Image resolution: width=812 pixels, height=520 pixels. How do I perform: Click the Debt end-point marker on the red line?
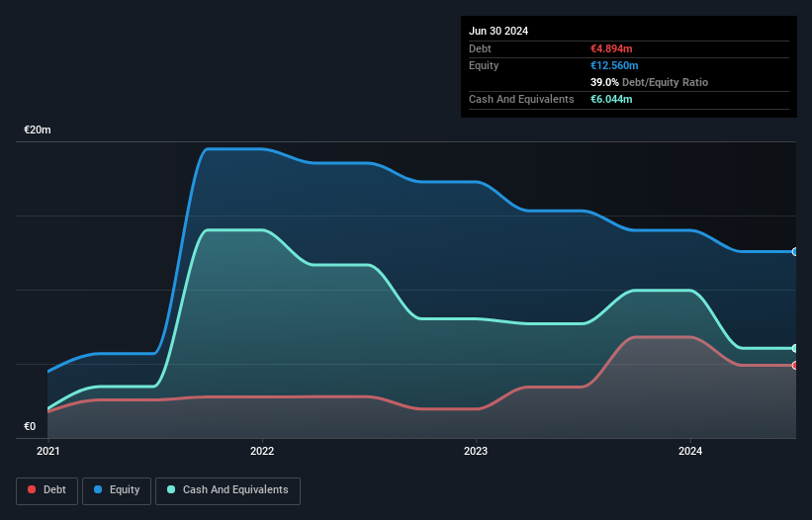pos(795,366)
